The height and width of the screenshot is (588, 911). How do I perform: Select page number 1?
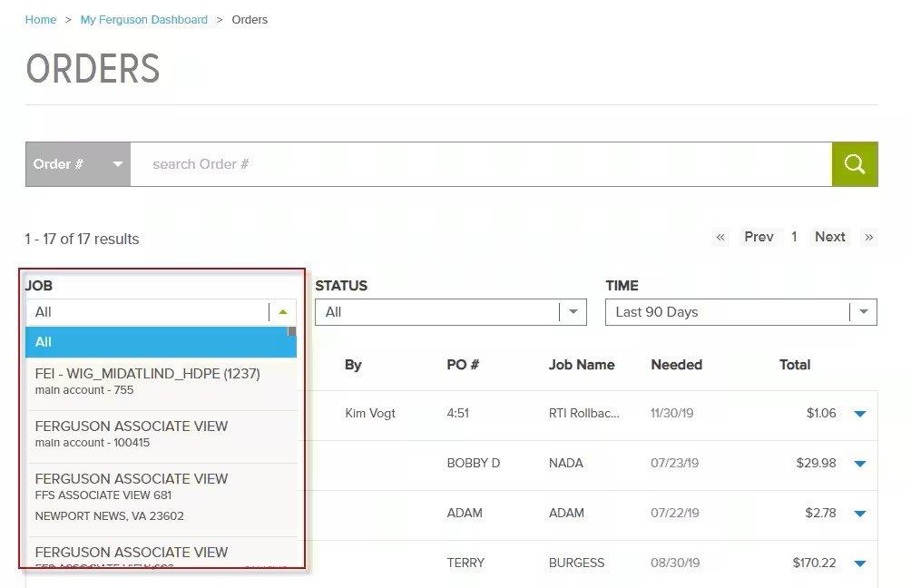[794, 237]
